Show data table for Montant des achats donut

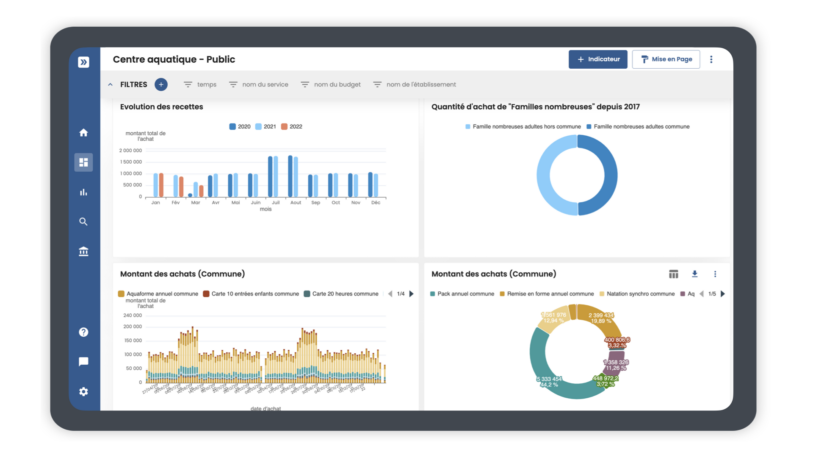tap(674, 274)
